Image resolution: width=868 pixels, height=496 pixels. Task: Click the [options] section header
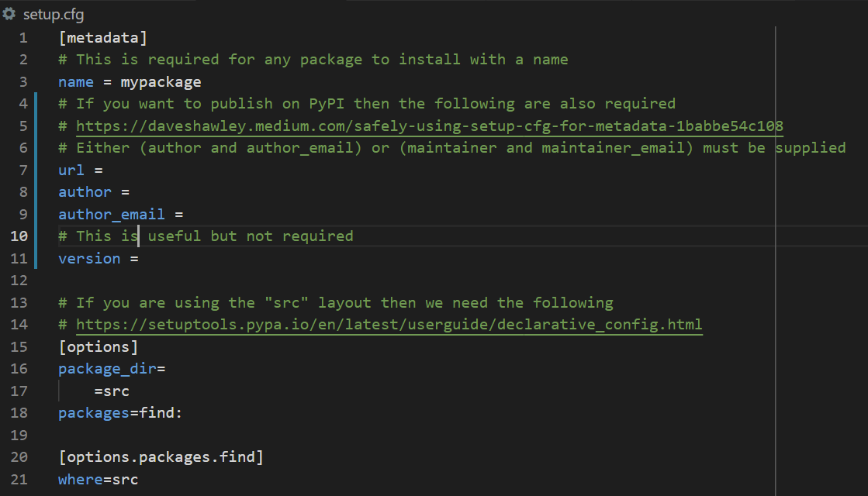tap(99, 346)
